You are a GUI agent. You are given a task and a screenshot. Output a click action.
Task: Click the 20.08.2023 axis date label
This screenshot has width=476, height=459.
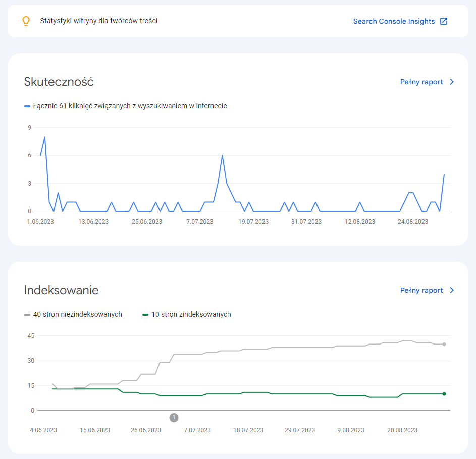click(x=402, y=430)
